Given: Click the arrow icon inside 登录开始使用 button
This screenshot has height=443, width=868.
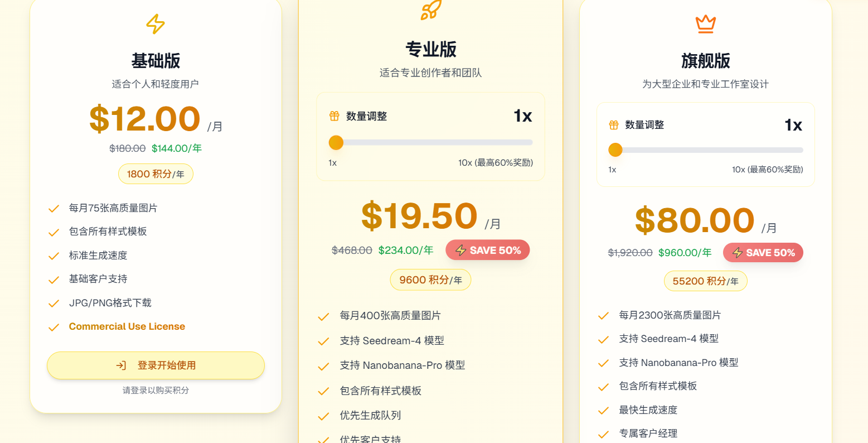Looking at the screenshot, I should (120, 365).
